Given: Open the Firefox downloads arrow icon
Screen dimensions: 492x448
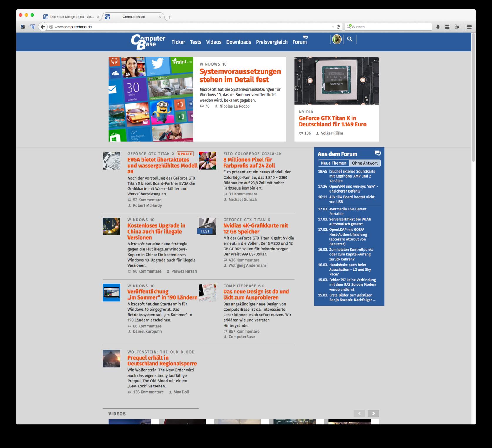Looking at the screenshot, I should pos(438,27).
